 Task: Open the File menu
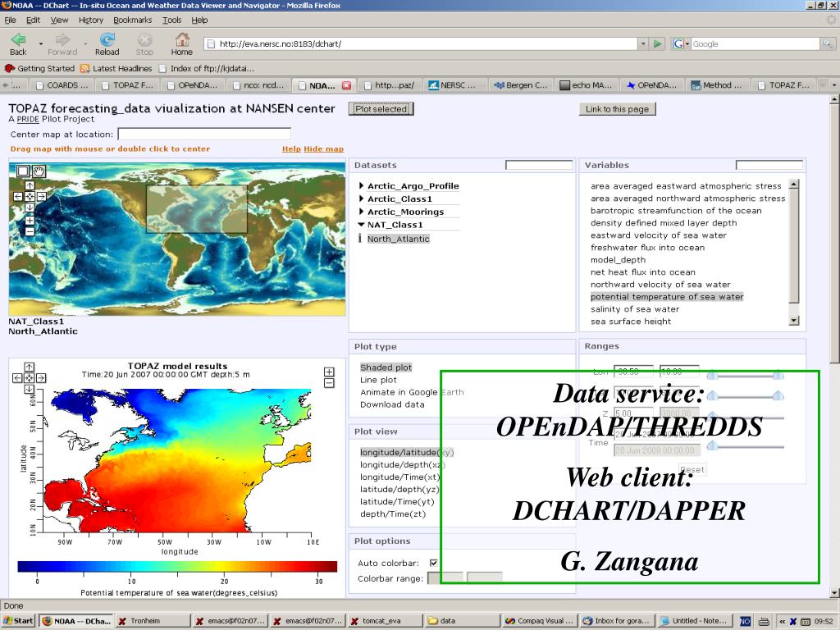(x=10, y=20)
